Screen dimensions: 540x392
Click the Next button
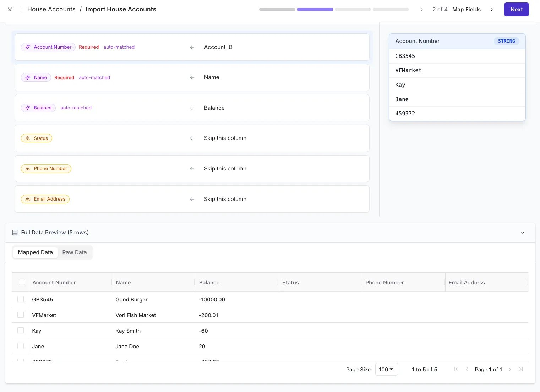[x=517, y=10]
